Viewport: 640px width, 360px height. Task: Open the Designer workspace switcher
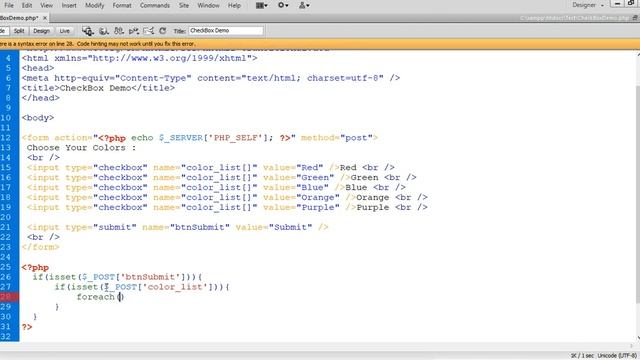tap(588, 5)
